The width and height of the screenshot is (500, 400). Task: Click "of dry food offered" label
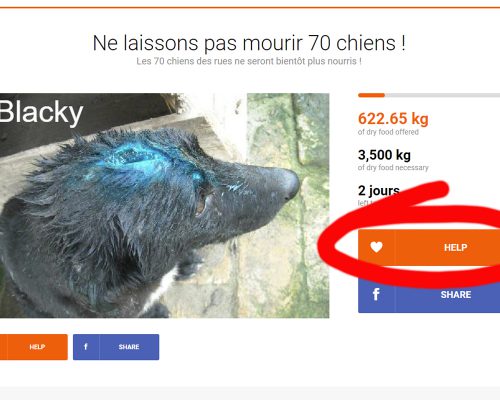pyautogui.click(x=388, y=132)
